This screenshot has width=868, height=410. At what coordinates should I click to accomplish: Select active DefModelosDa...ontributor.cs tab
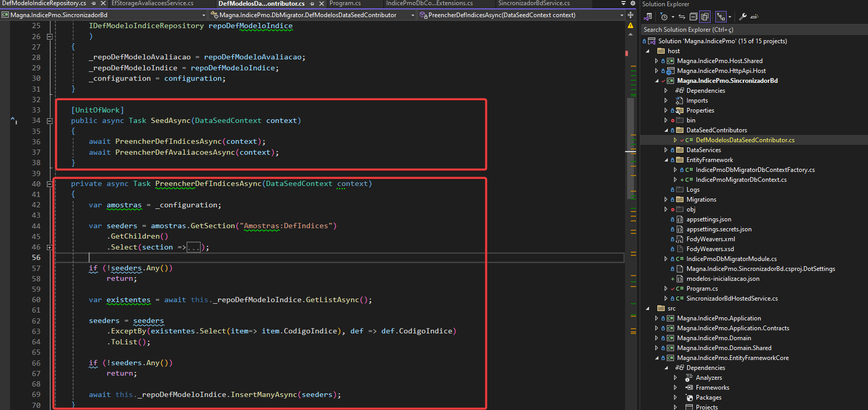pos(261,3)
